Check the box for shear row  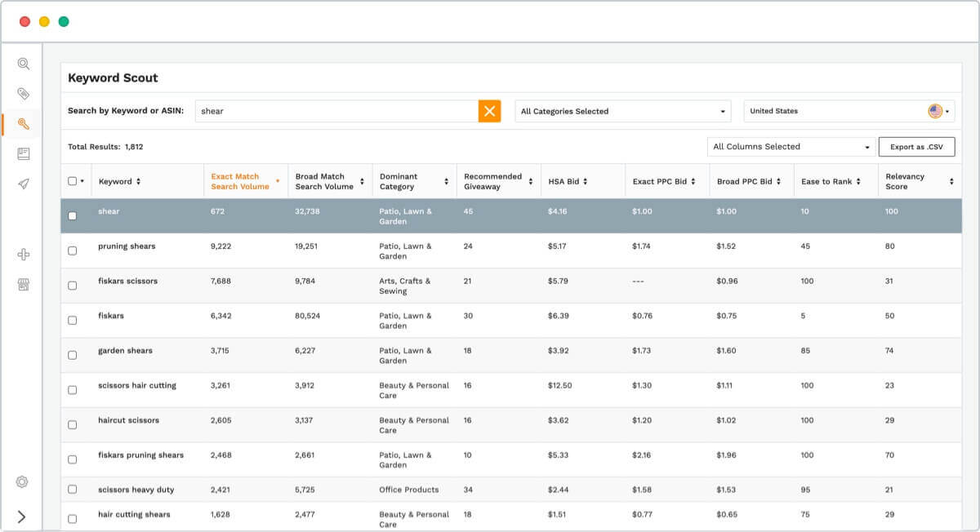[x=73, y=216]
